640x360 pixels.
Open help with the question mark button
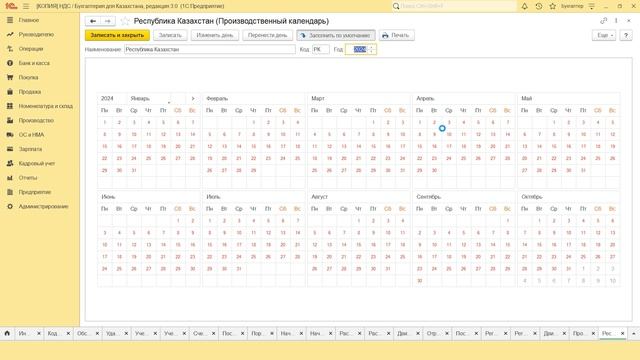point(626,36)
